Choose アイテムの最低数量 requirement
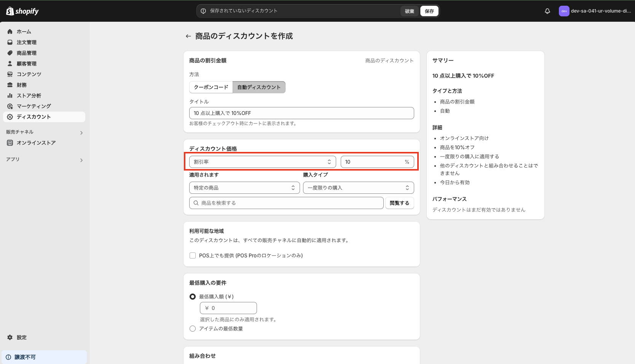Viewport: 635px width, 364px height. [x=193, y=328]
